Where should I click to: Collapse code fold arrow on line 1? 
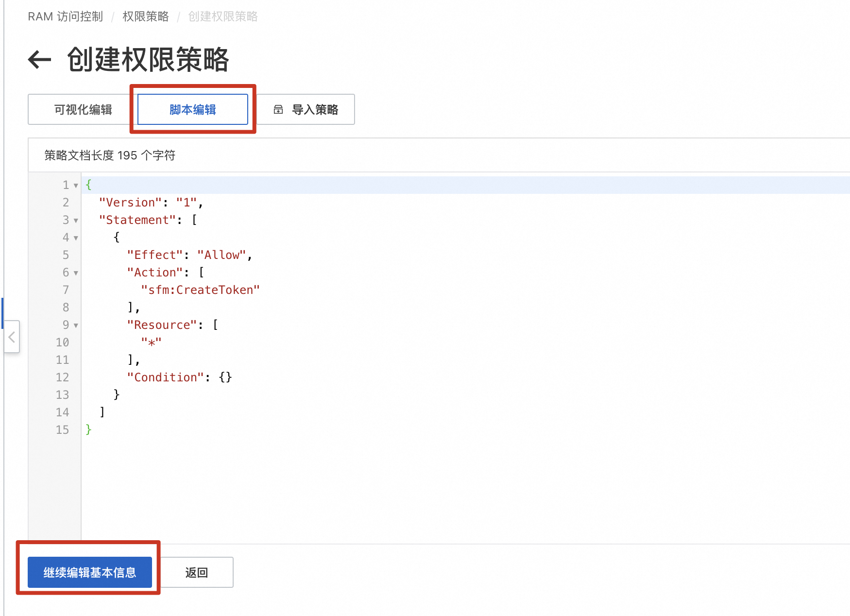tap(76, 186)
